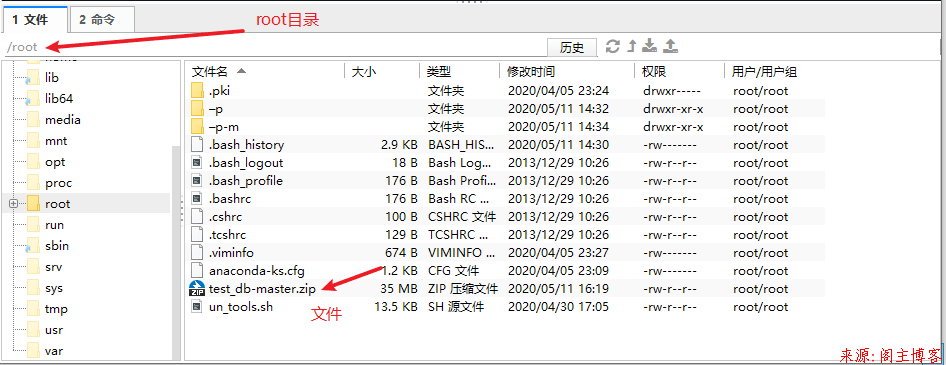This screenshot has width=946, height=365.
Task: Click the CSHRC 文件 type cell
Action: (x=462, y=217)
